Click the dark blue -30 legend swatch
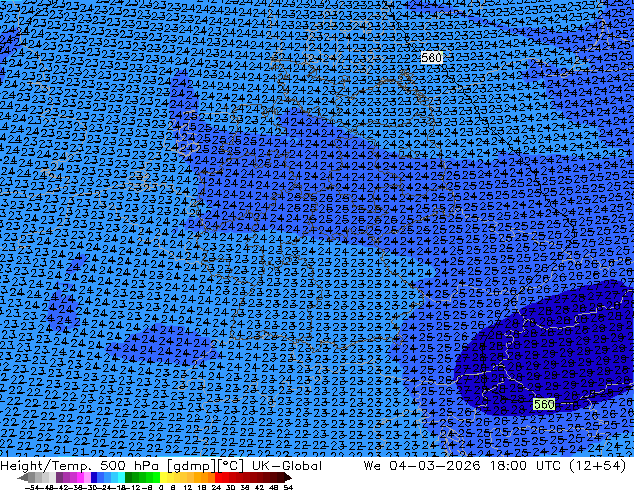Screen dimensions: 634x490 (x=94, y=477)
